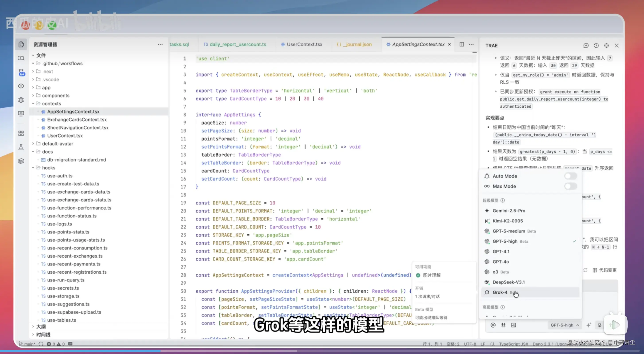The width and height of the screenshot is (644, 354).
Task: Open the Run and Debug bug icon
Action: (21, 100)
